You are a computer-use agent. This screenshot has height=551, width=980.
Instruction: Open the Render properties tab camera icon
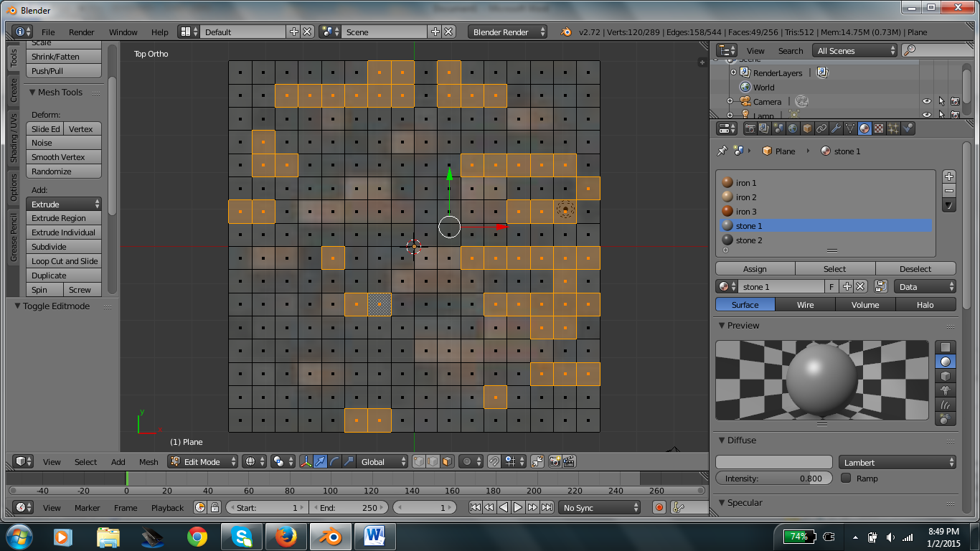[750, 128]
